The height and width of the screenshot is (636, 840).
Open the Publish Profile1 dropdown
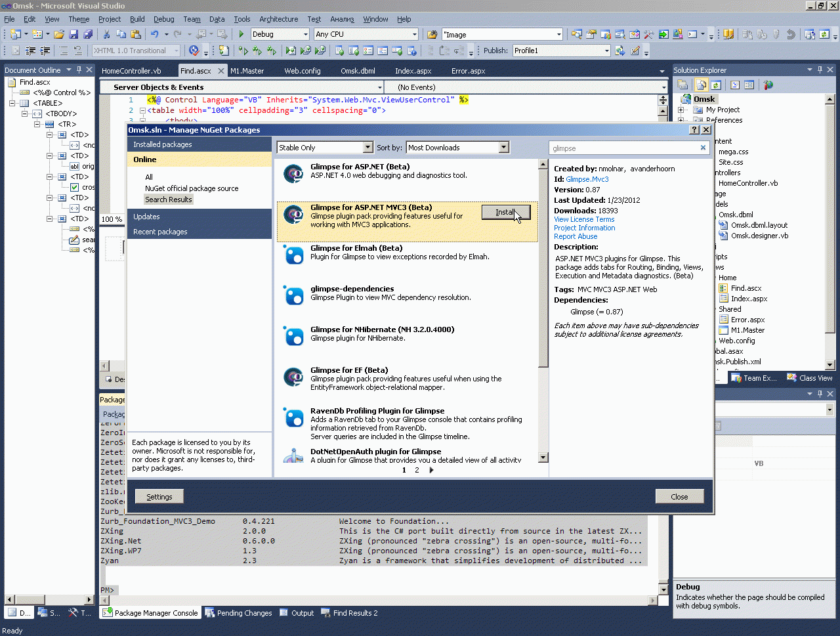(x=607, y=51)
